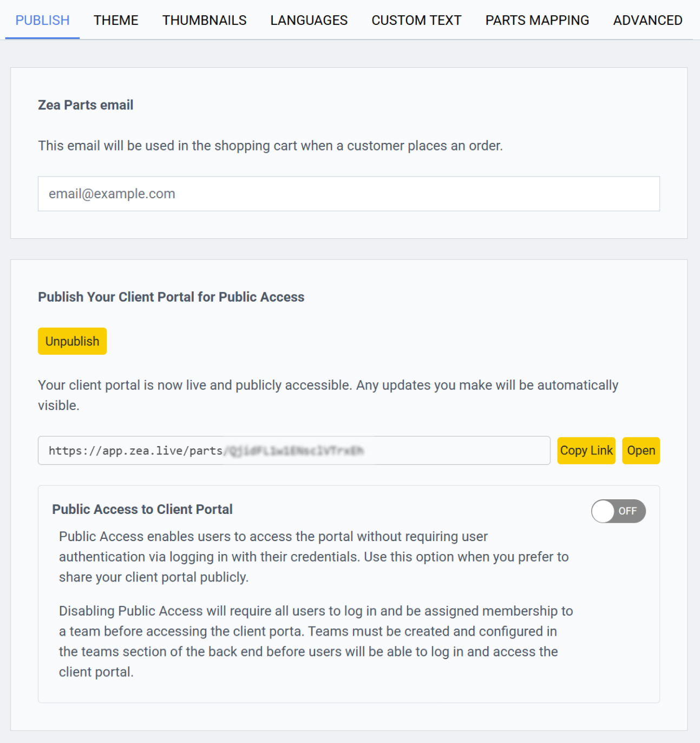Toggle the Public Access switch on
The image size is (700, 743).
coord(618,511)
